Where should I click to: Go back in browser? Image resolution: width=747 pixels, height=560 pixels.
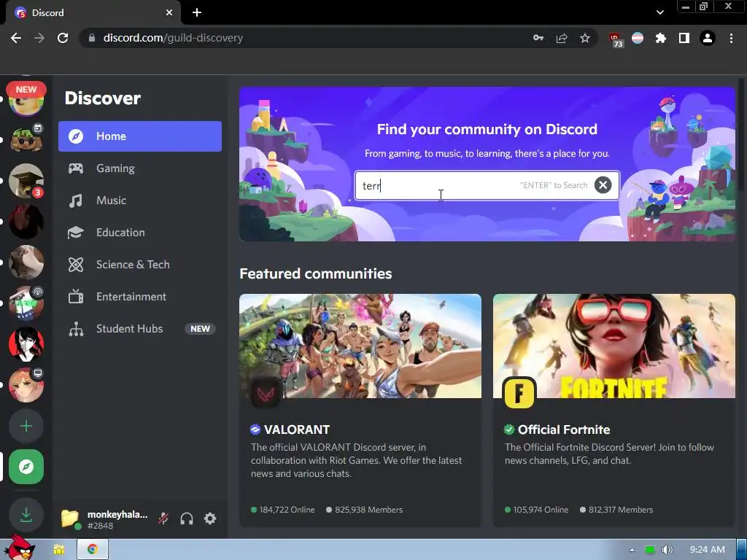16,38
